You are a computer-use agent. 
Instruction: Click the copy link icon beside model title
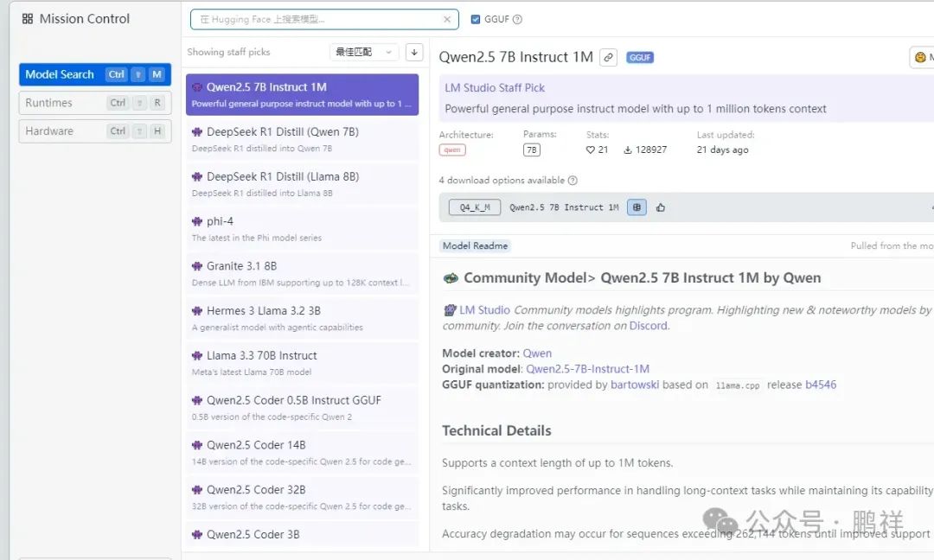click(x=608, y=57)
